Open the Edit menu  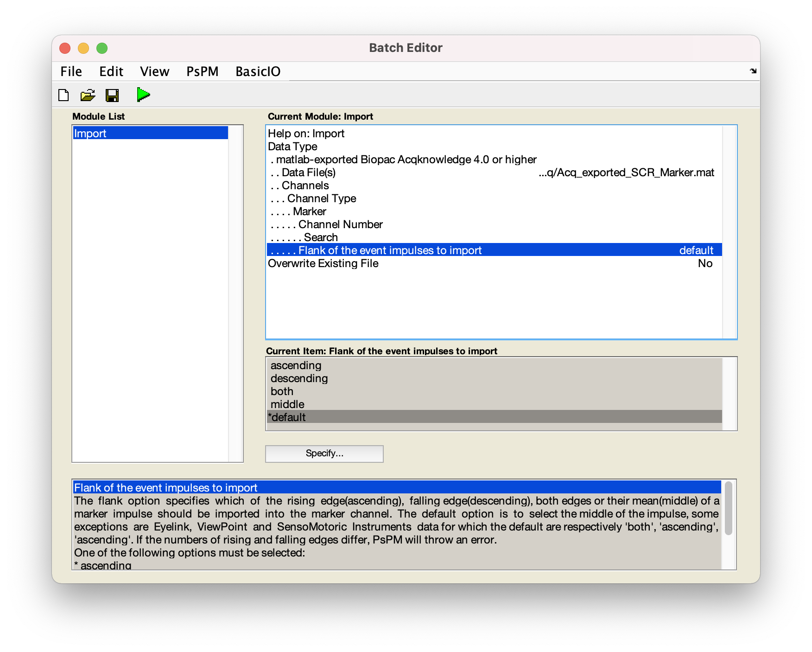pos(111,71)
